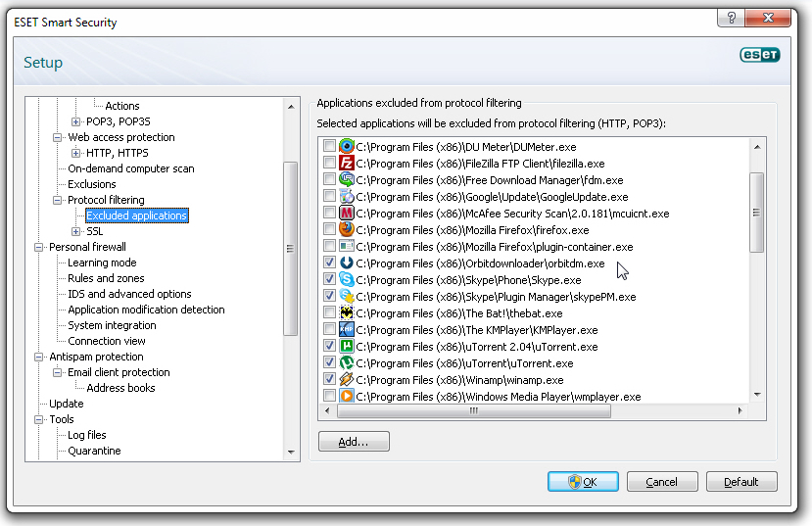
Task: Click the Free Download Manager icon
Action: (347, 179)
